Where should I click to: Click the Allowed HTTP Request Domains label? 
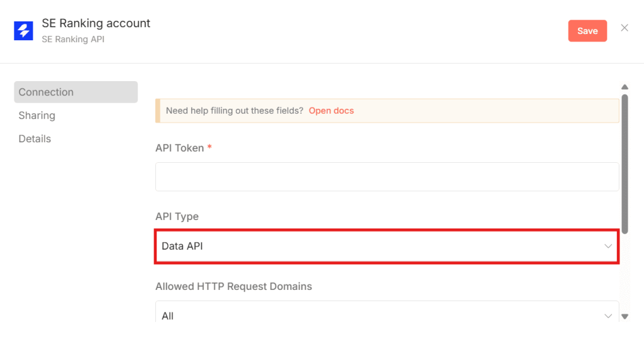[x=233, y=286]
